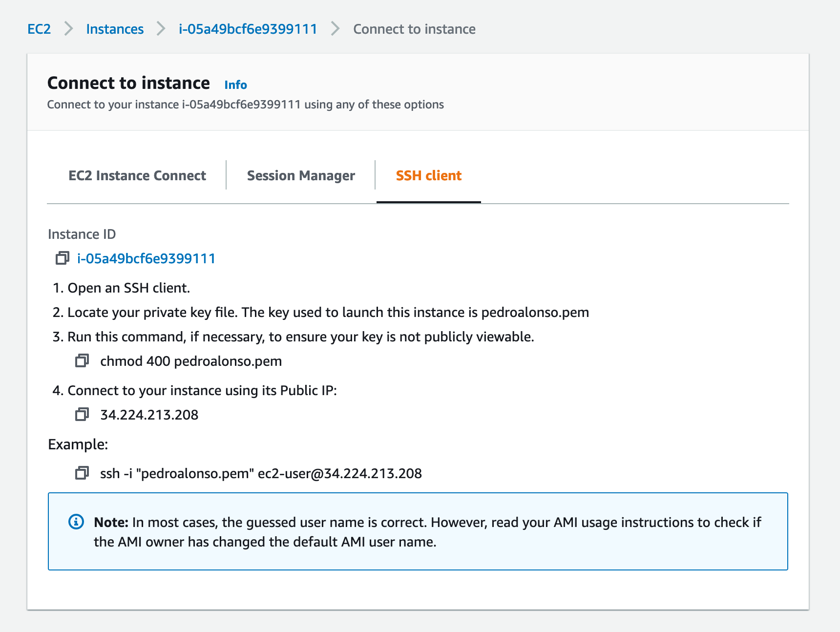Copy the example ssh command

82,473
